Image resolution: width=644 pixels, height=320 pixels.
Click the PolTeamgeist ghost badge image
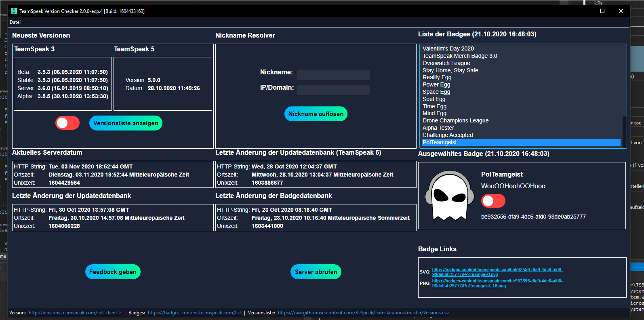[449, 196]
